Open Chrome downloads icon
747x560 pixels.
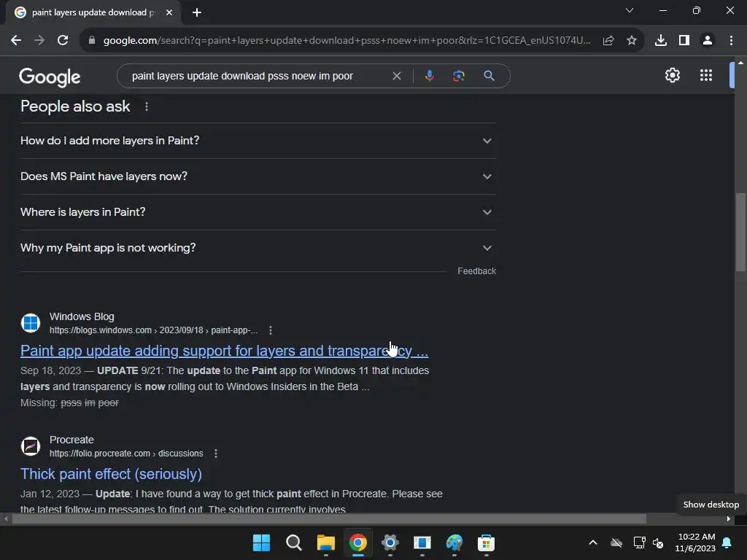(x=661, y=41)
